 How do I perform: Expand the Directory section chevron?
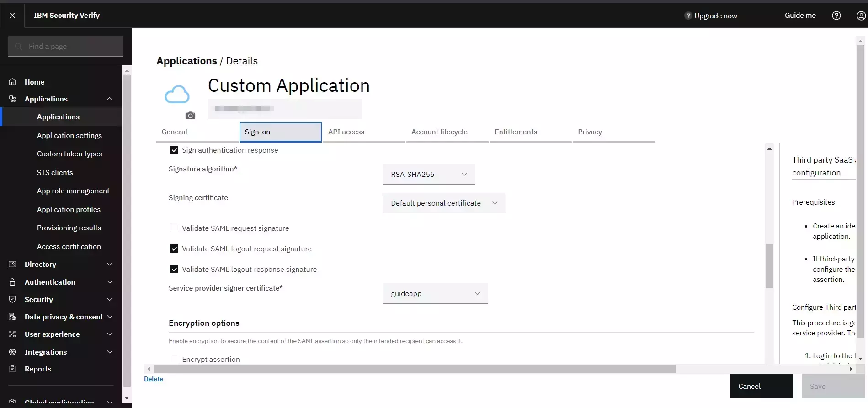(x=110, y=264)
